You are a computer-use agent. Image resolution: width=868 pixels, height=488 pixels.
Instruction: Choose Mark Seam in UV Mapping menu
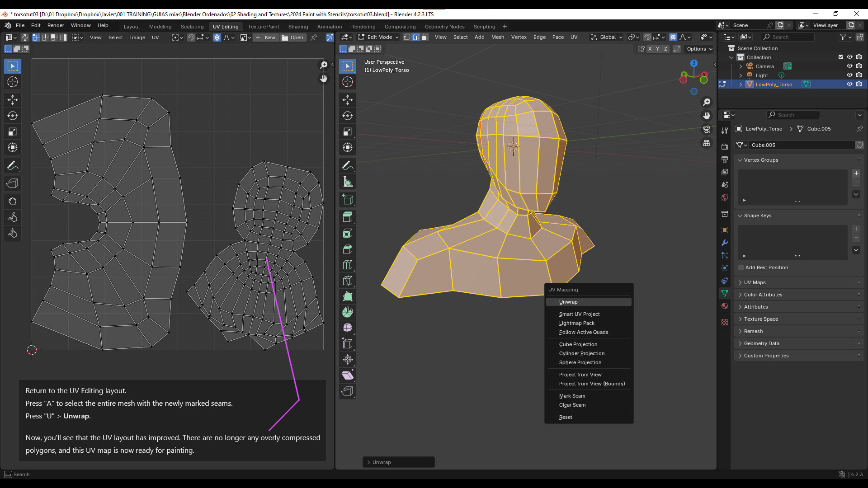point(589,396)
